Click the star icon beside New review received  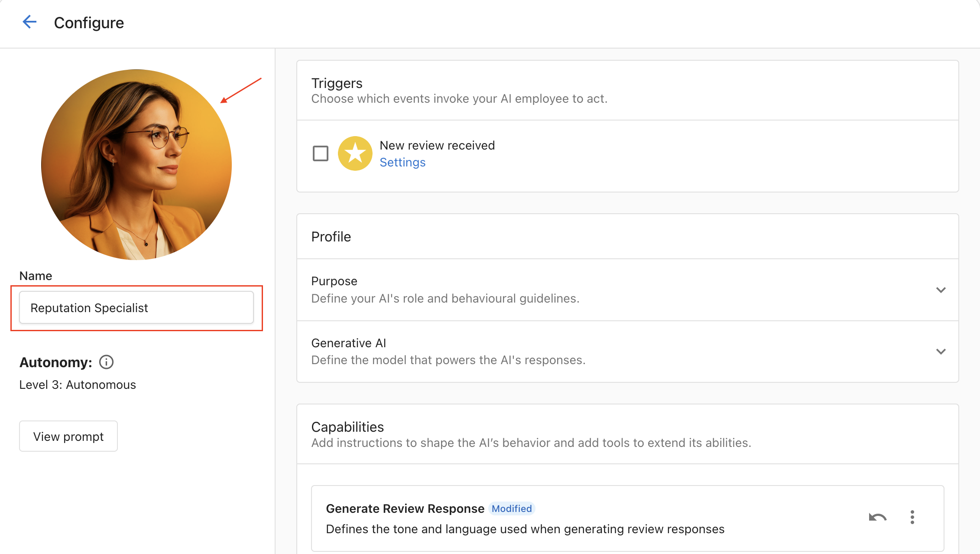355,153
